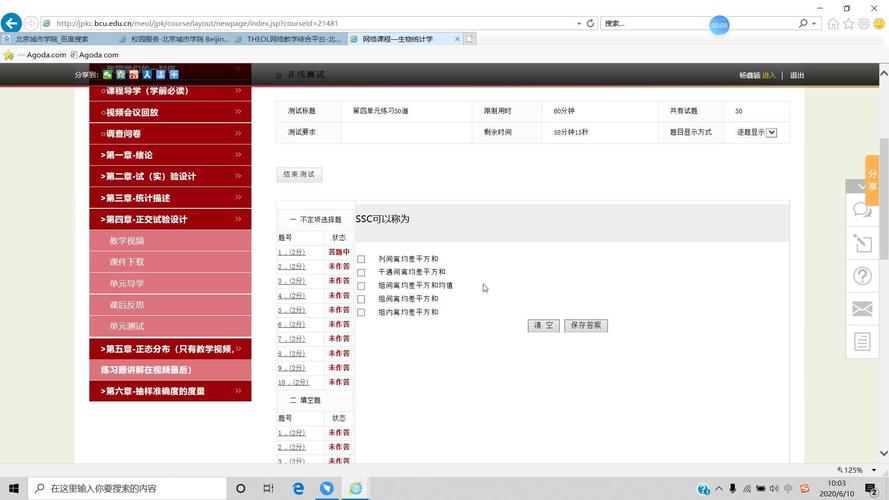
Task: Open the question mark help icon
Action: 862,276
